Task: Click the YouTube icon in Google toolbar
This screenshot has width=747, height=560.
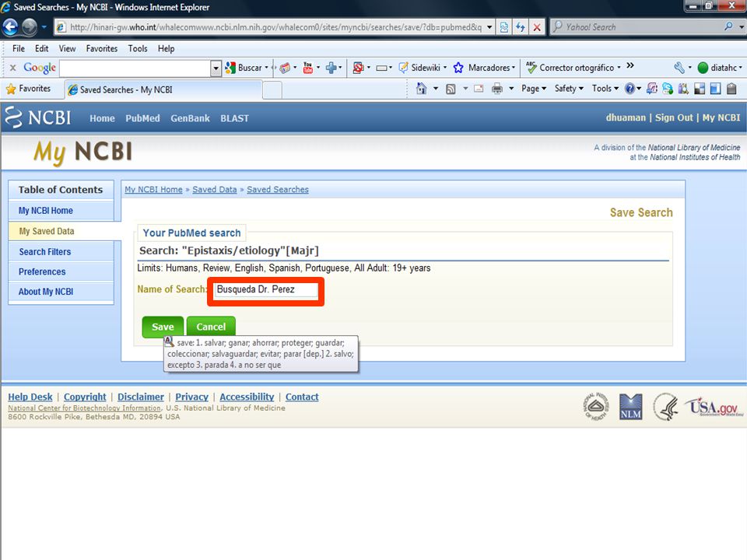Action: pos(308,68)
